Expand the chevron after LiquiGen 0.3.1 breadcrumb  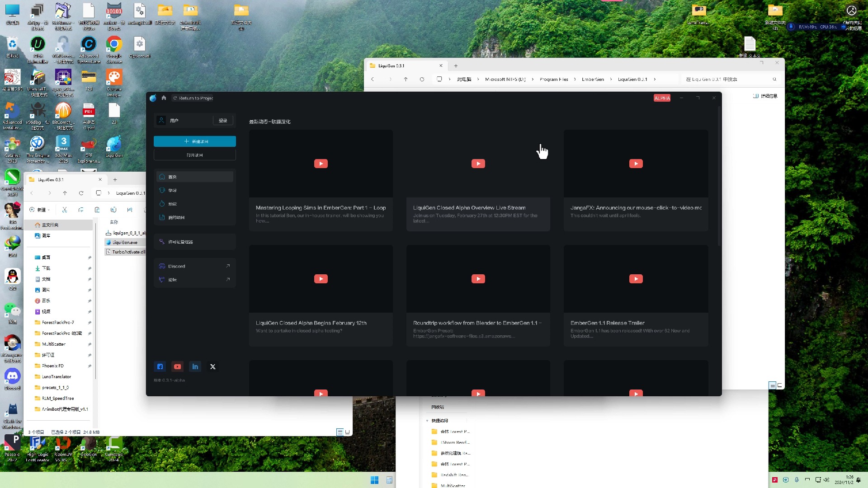tap(655, 79)
